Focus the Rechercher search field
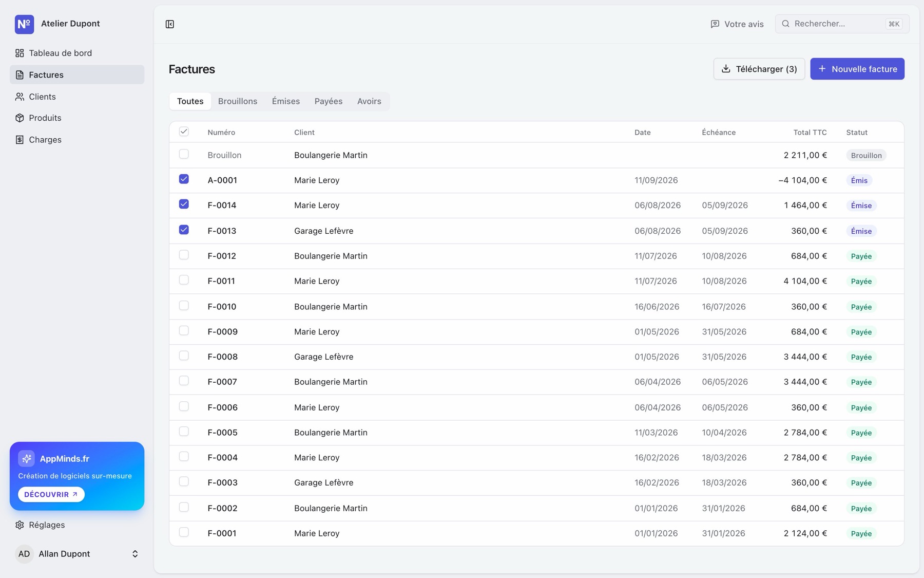 point(842,24)
